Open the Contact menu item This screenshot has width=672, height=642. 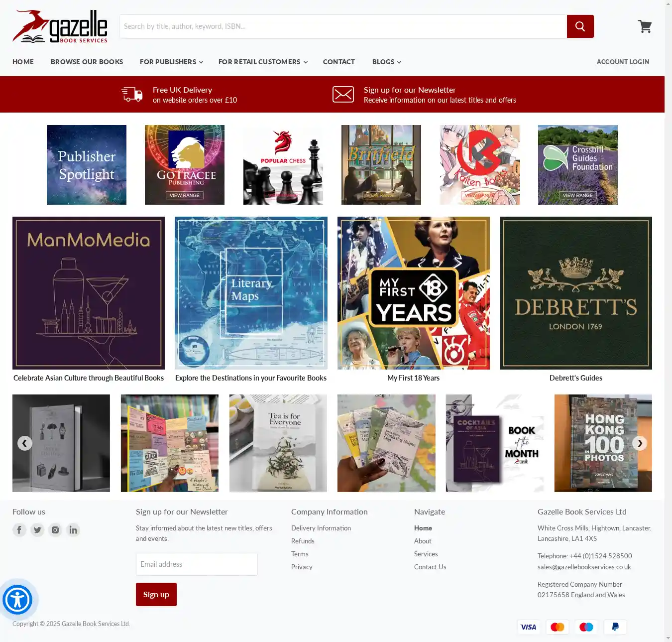coord(338,62)
